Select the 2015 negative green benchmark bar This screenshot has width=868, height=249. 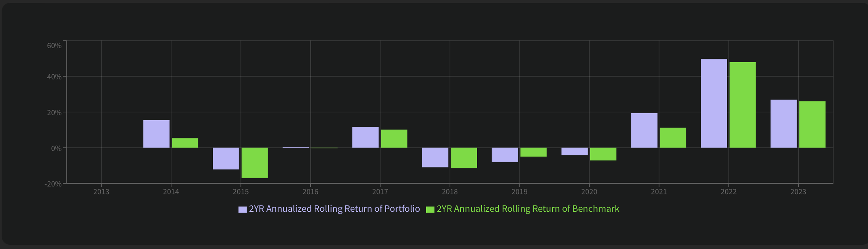[255, 163]
